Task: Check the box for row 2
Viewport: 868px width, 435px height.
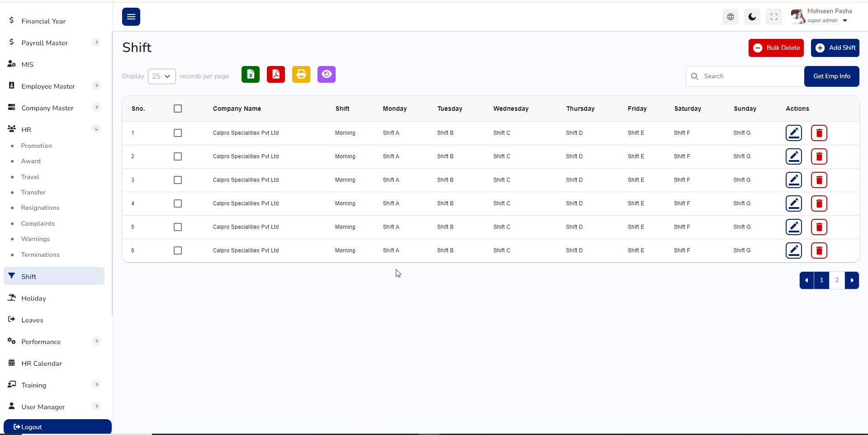Action: 178,156
